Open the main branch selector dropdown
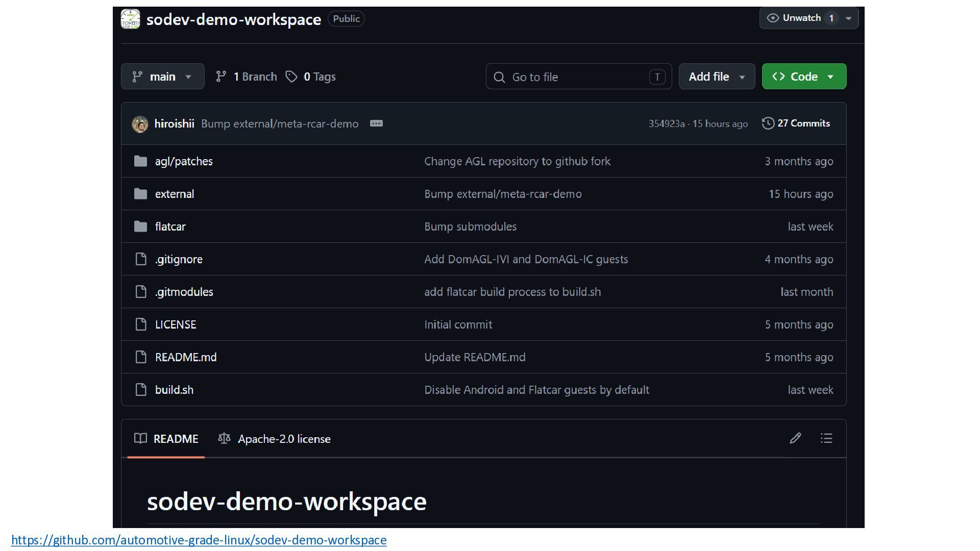The height and width of the screenshot is (551, 980). point(163,77)
